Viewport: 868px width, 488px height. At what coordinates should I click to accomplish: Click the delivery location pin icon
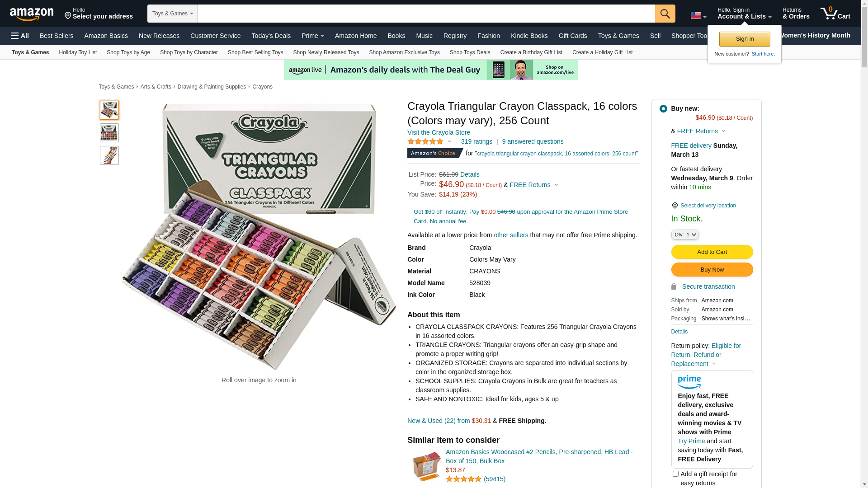[675, 206]
